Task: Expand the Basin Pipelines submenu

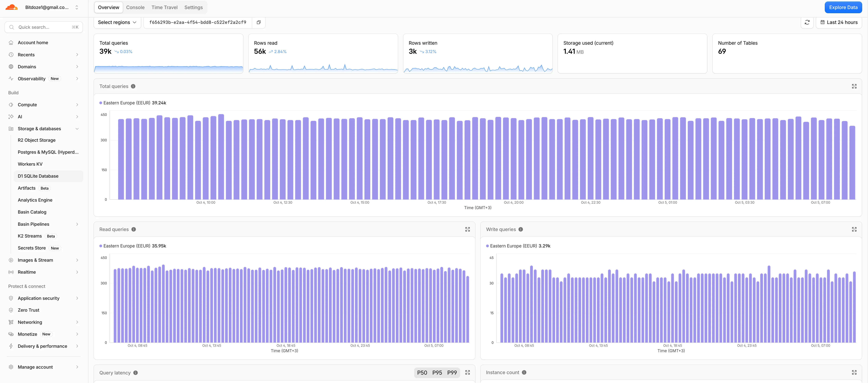Action: 77,224
